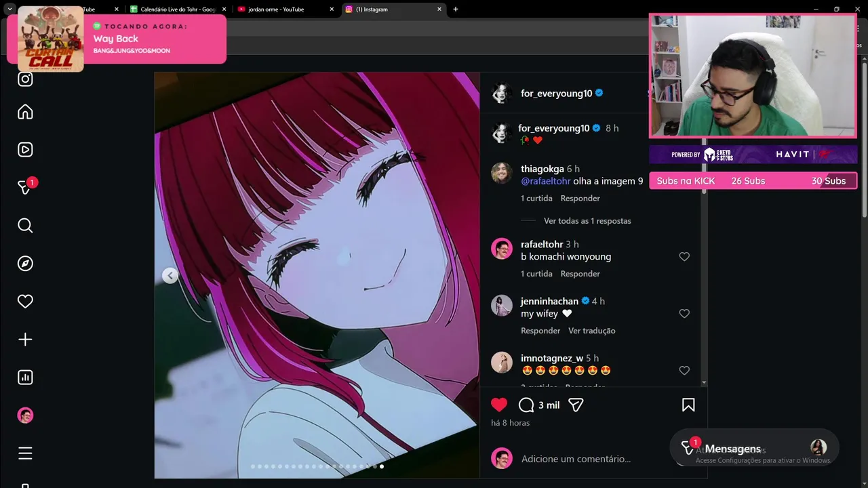
Task: Open @rafaeltohr mention link
Action: click(x=545, y=181)
